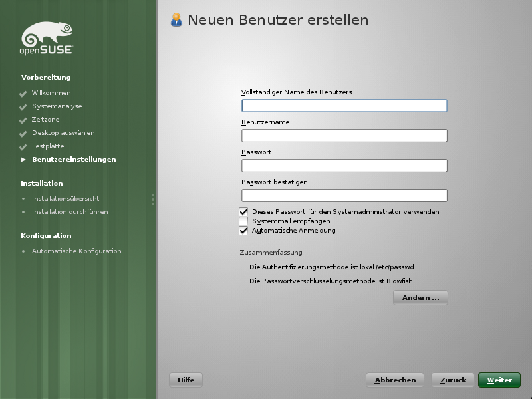Select Automatische Konfiguration in the sidebar
The width and height of the screenshot is (532, 399).
point(76,251)
